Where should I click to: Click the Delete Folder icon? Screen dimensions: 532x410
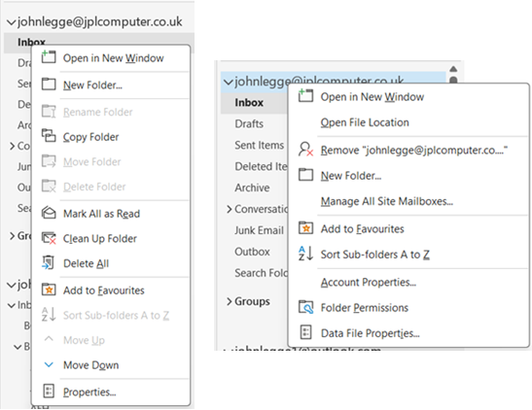pos(49,186)
